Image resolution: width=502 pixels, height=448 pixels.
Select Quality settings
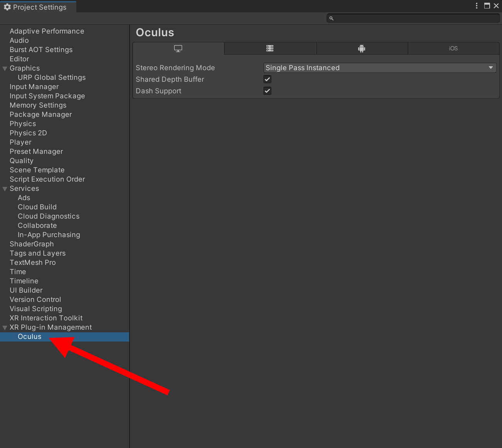click(22, 161)
